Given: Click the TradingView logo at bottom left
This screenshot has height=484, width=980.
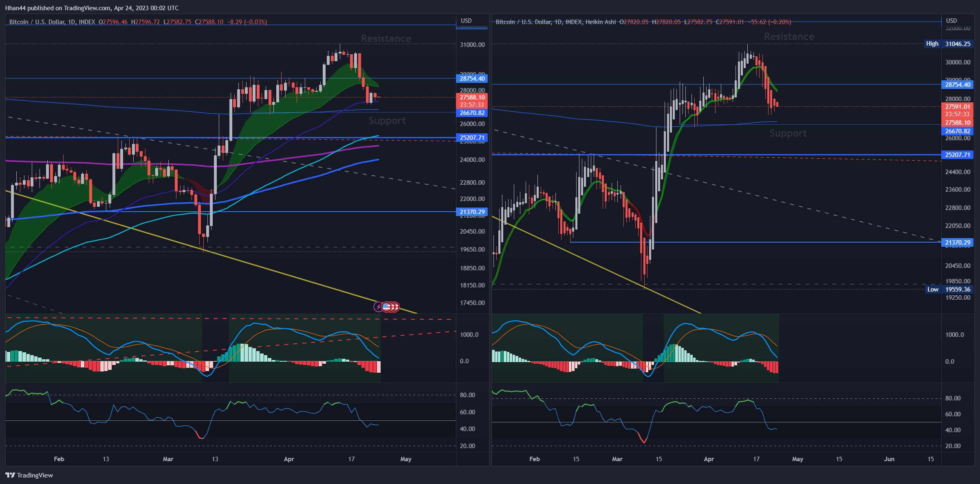Looking at the screenshot, I should pyautogui.click(x=29, y=475).
